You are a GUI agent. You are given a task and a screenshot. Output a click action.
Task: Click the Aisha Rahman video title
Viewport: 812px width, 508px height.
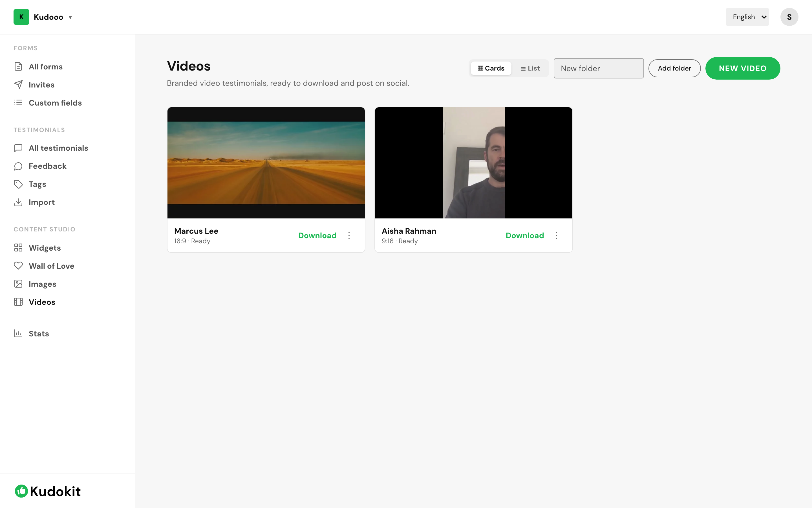tap(409, 231)
